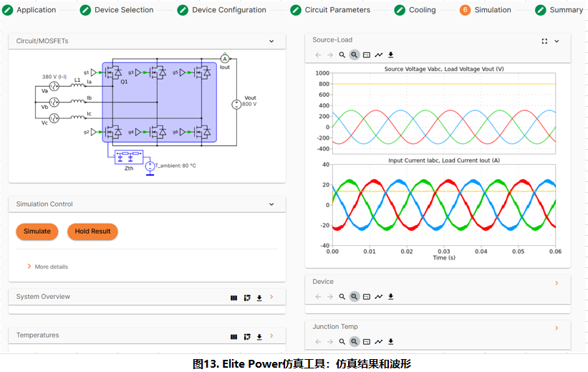This screenshot has height=372, width=588.
Task: Click the Q1 MOSFET in circuit diagram
Action: coord(114,72)
